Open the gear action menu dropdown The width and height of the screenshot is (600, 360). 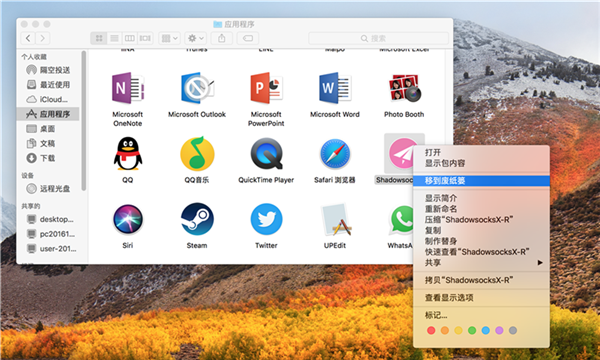196,38
